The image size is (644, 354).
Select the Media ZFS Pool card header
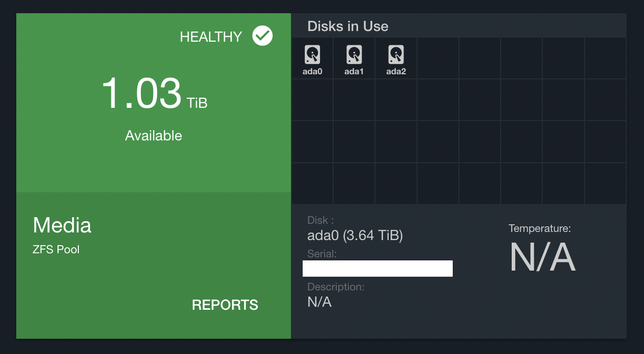click(62, 225)
